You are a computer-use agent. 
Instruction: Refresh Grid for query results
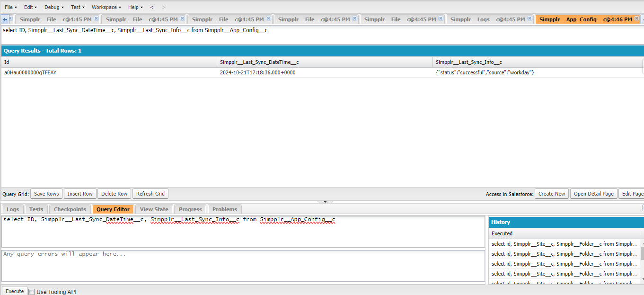point(150,194)
